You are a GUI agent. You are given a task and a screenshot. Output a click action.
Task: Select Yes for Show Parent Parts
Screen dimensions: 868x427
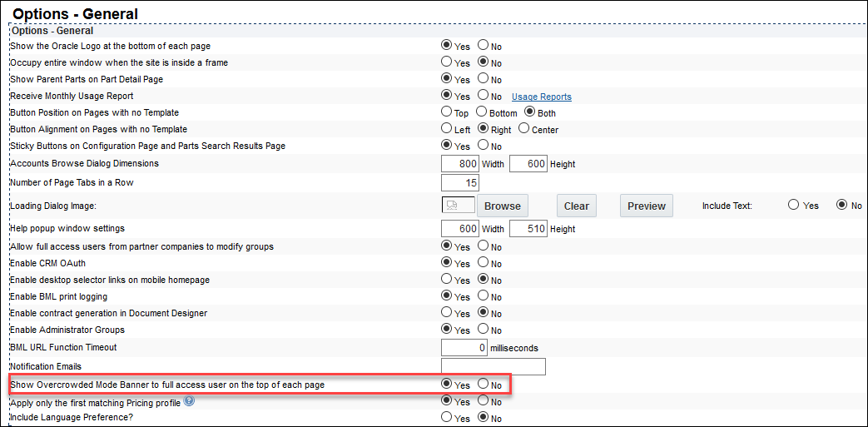445,78
